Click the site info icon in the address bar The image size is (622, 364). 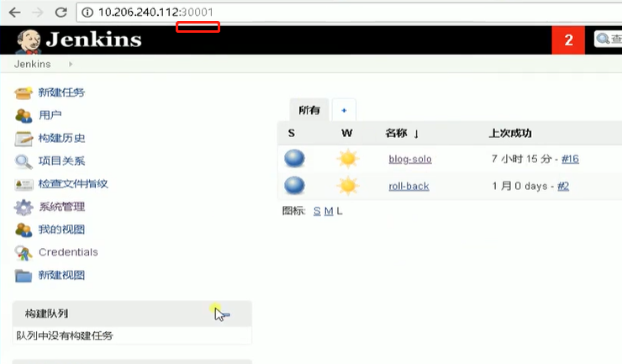click(x=87, y=13)
